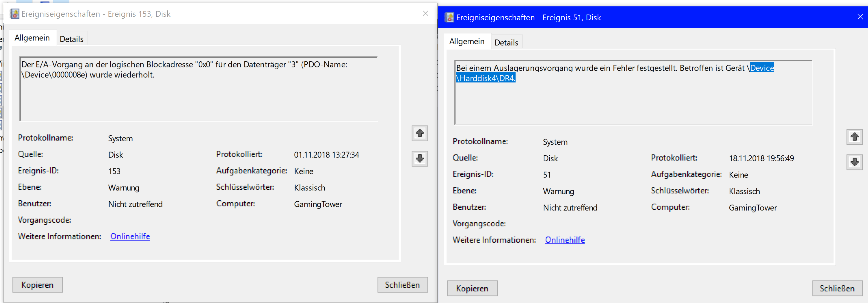Select Allgemein tab in Ereignis 153 dialog
The image size is (868, 303).
32,38
